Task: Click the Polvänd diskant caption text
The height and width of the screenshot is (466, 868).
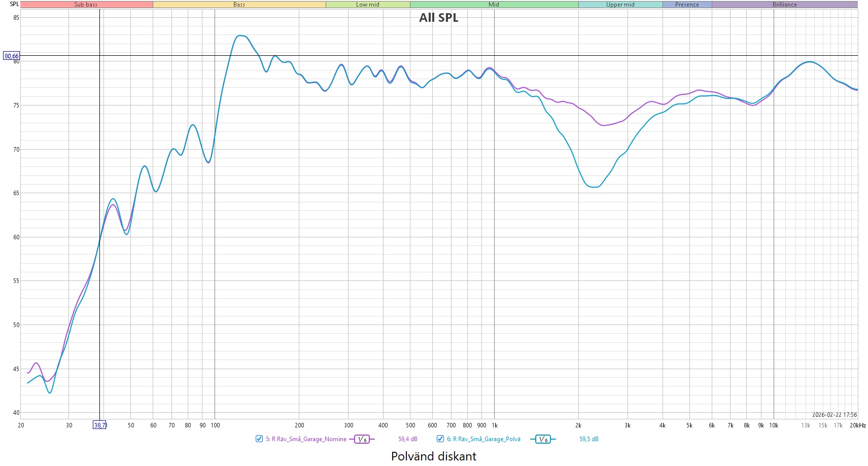Action: (434, 456)
